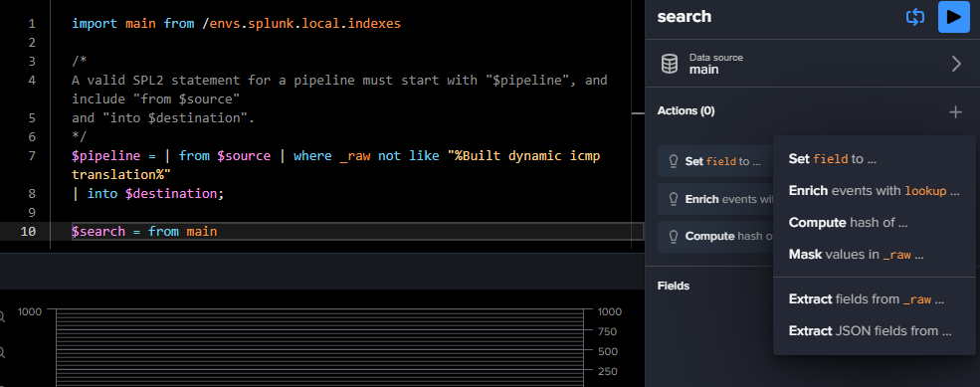This screenshot has height=387, width=980.
Task: Click lightbulb icon next to Compute hash suggestion
Action: point(674,237)
